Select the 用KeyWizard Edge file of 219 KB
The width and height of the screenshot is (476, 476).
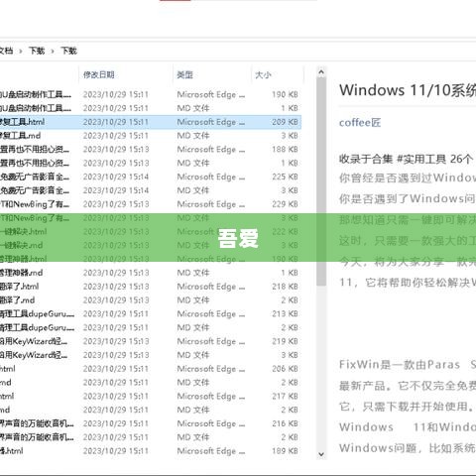coord(151,341)
